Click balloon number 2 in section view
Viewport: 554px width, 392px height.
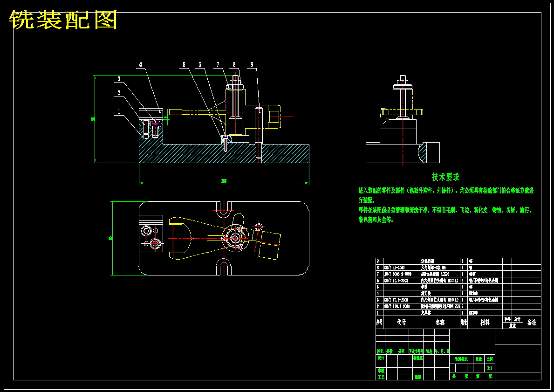pos(119,93)
